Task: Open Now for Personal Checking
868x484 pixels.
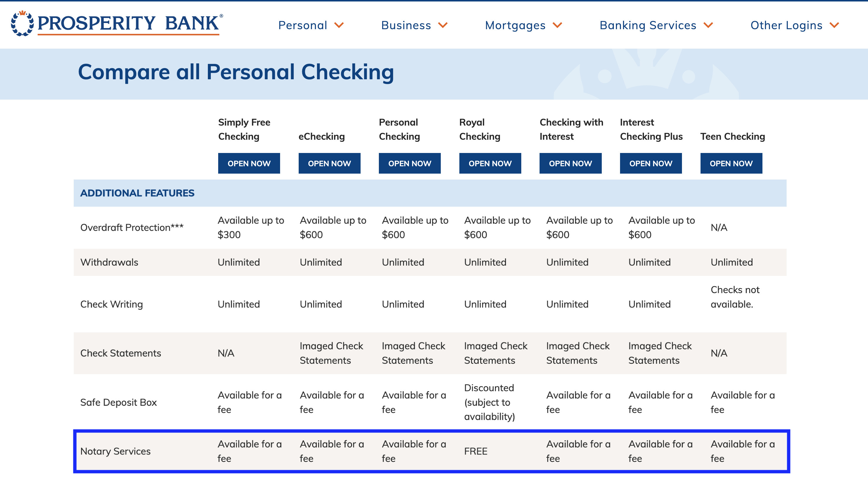Action: [410, 163]
